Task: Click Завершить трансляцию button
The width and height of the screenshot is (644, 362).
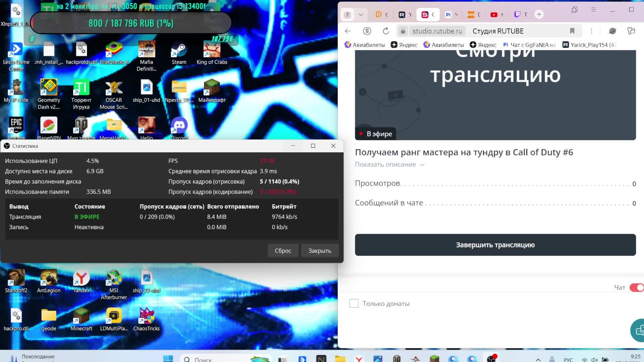Action: tap(495, 245)
